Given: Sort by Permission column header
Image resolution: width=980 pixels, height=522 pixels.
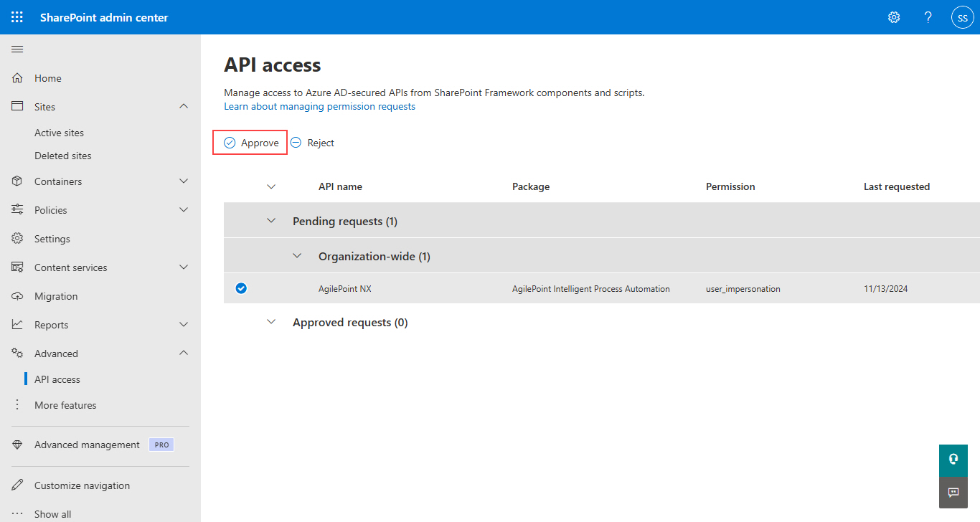Looking at the screenshot, I should point(730,186).
